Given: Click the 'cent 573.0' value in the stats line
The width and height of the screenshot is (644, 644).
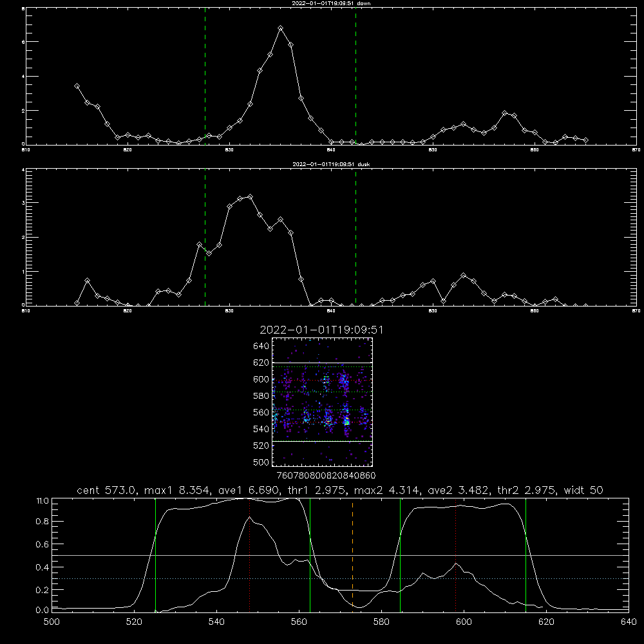Looking at the screenshot, I should (x=107, y=490).
